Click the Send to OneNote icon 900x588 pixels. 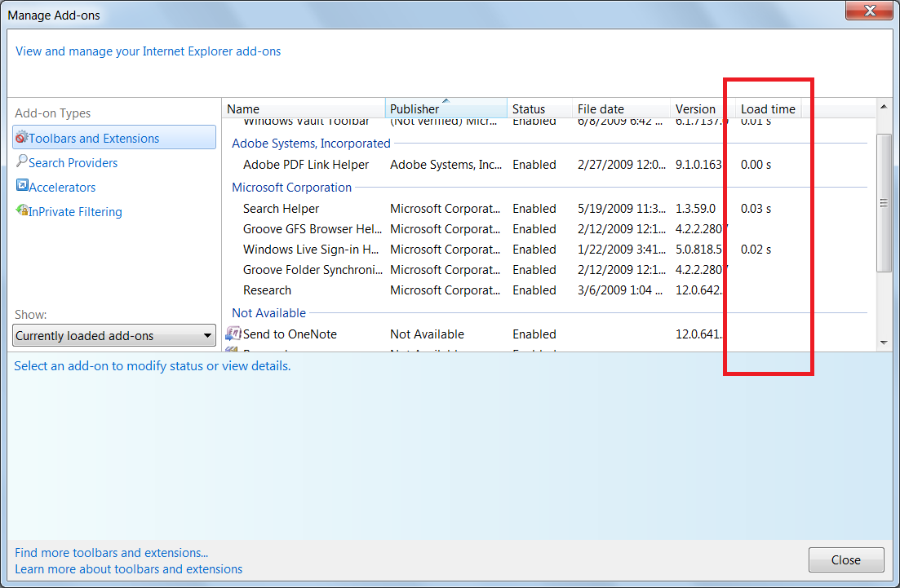pyautogui.click(x=233, y=334)
